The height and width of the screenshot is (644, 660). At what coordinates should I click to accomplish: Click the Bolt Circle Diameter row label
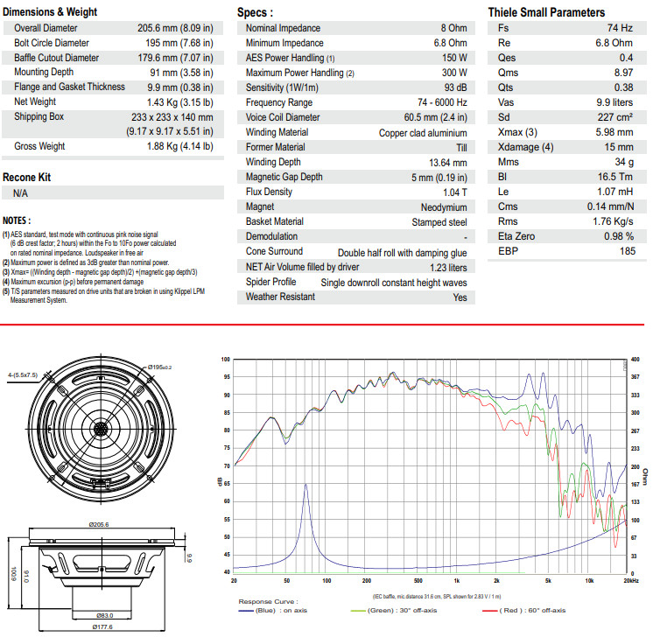(52, 43)
